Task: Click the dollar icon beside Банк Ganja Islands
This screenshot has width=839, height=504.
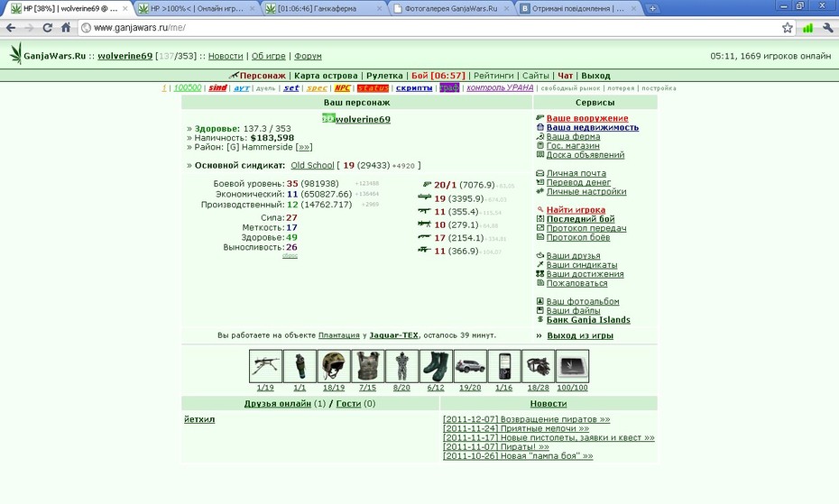Action: 539,319
